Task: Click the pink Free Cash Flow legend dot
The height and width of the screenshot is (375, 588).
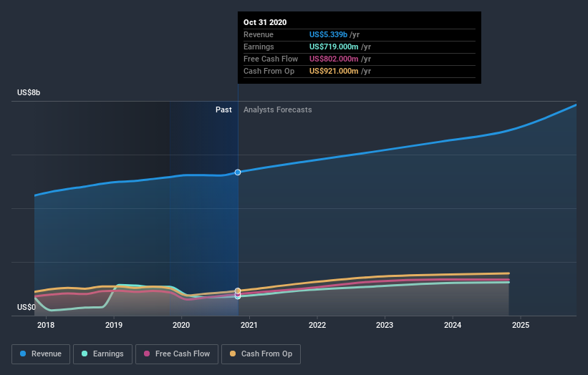Action: [147, 354]
